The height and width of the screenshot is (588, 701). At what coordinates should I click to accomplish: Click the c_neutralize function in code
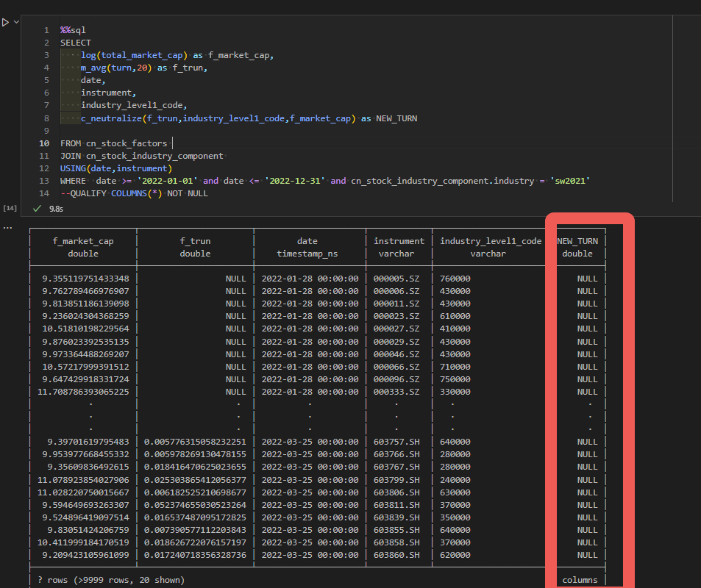[110, 118]
